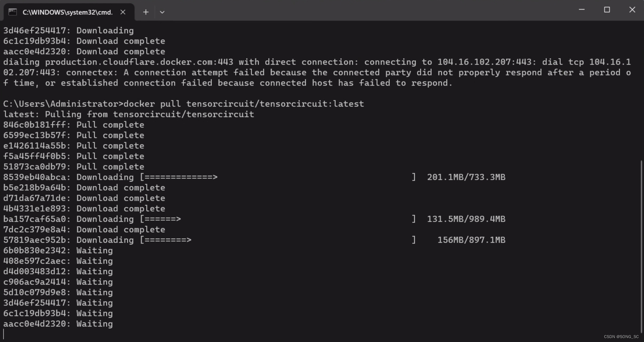Screen dimensions: 644x342
Task: Close the cmd terminal tab via its X
Action: [123, 12]
